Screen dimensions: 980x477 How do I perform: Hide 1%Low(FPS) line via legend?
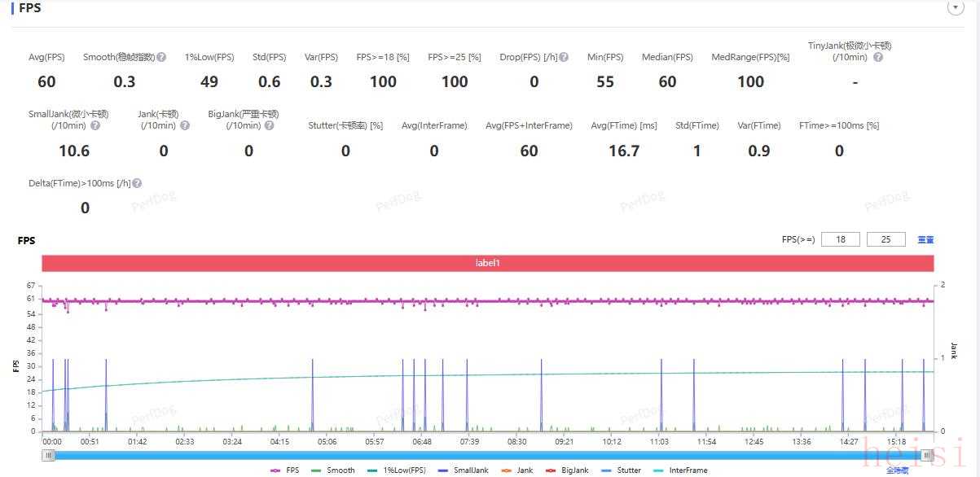pyautogui.click(x=396, y=470)
